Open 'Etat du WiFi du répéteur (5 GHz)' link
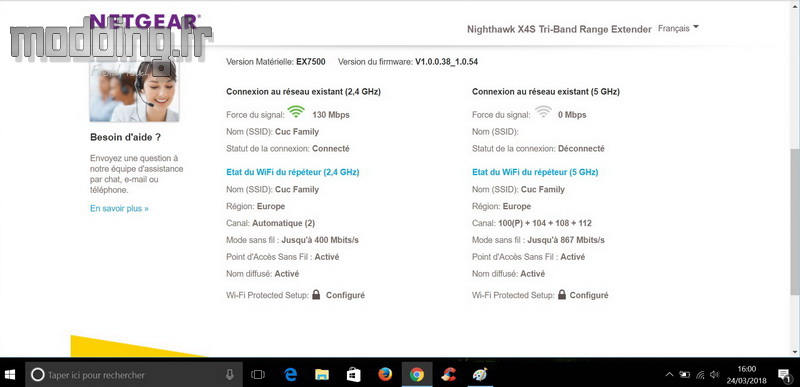800x387 pixels. pyautogui.click(x=535, y=172)
